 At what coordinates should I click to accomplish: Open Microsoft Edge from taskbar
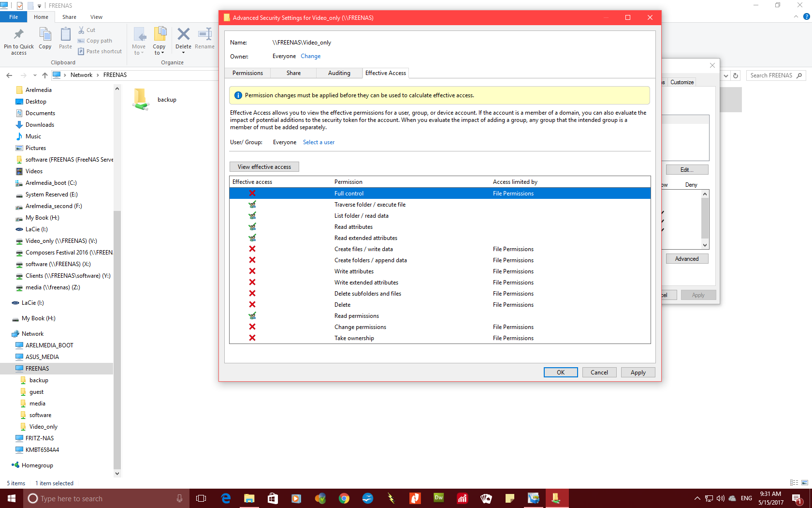click(x=226, y=498)
